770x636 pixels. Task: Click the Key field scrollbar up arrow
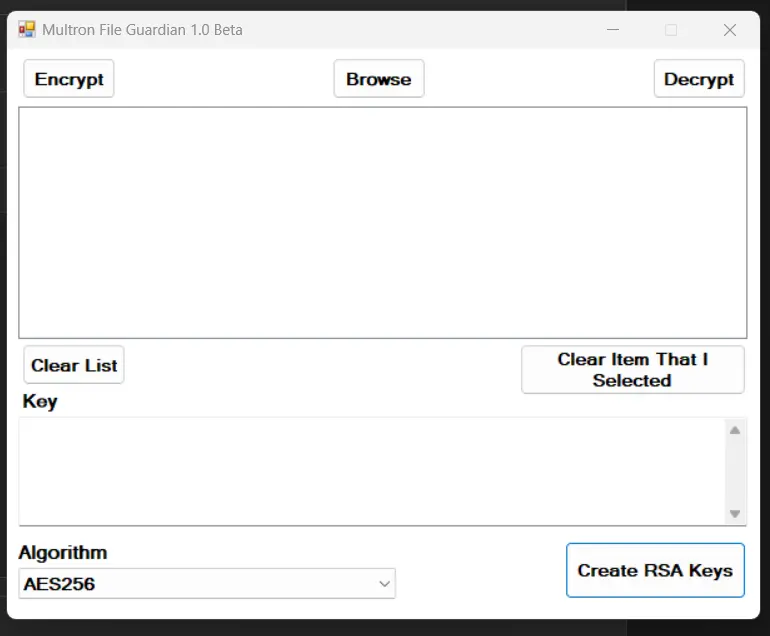point(735,431)
